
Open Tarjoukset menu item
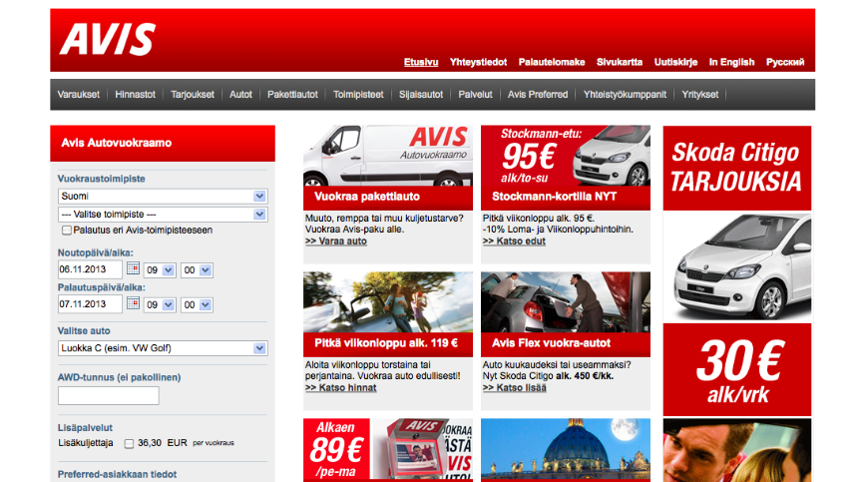(193, 95)
